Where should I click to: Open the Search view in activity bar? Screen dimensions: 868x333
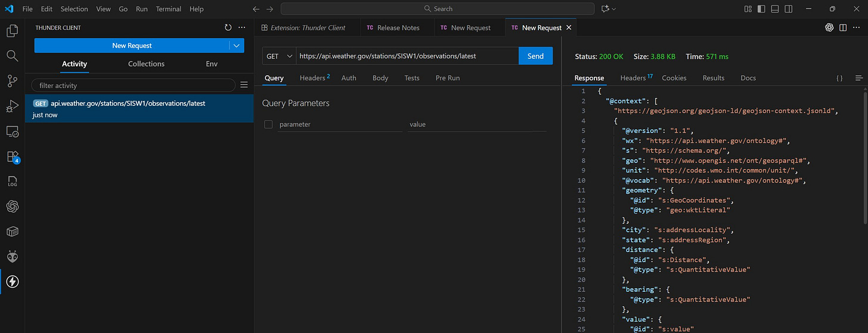(x=12, y=55)
